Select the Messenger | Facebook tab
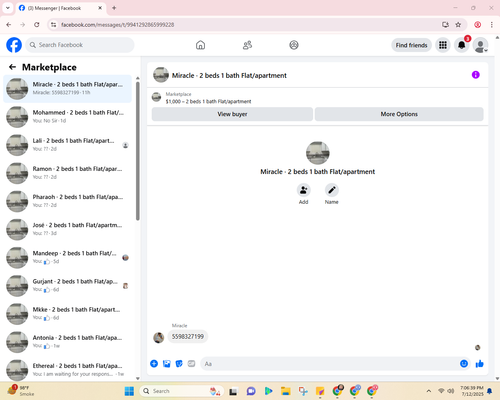This screenshot has height=400, width=500. pyautogui.click(x=60, y=8)
